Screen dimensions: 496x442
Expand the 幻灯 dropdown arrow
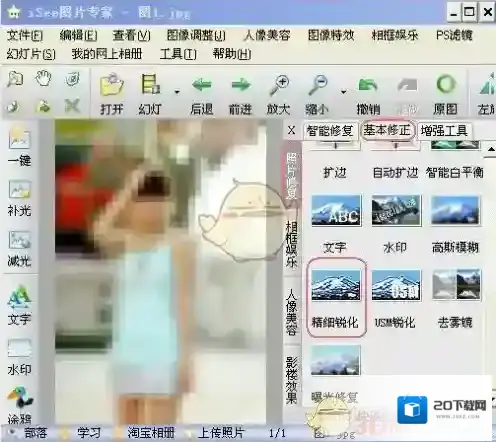177,92
